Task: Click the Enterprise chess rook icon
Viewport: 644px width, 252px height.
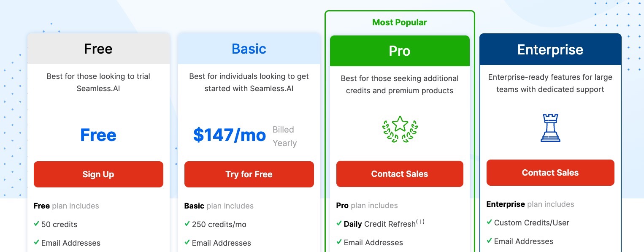Action: point(550,127)
